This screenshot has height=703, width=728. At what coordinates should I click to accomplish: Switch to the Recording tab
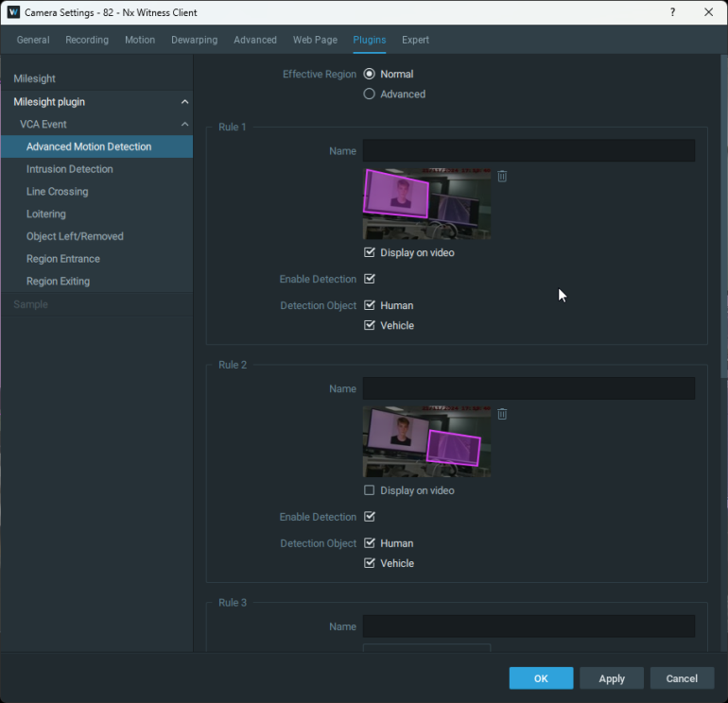tap(87, 40)
